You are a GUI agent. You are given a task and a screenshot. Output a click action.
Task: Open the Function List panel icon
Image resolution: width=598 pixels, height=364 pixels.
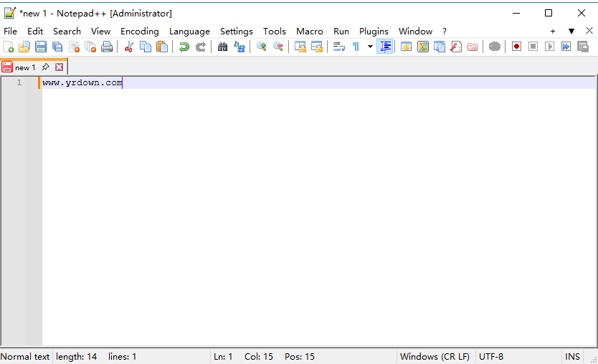pyautogui.click(x=456, y=47)
